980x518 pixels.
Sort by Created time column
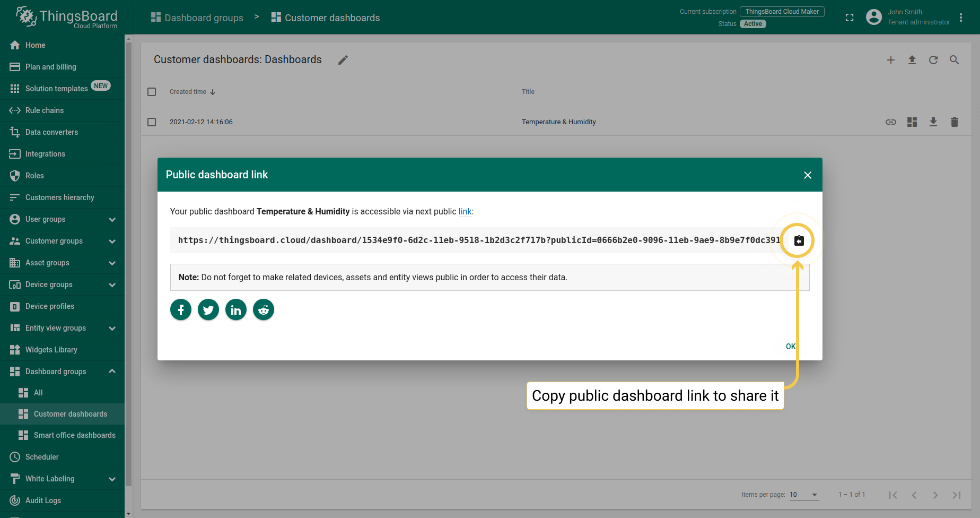coord(192,92)
